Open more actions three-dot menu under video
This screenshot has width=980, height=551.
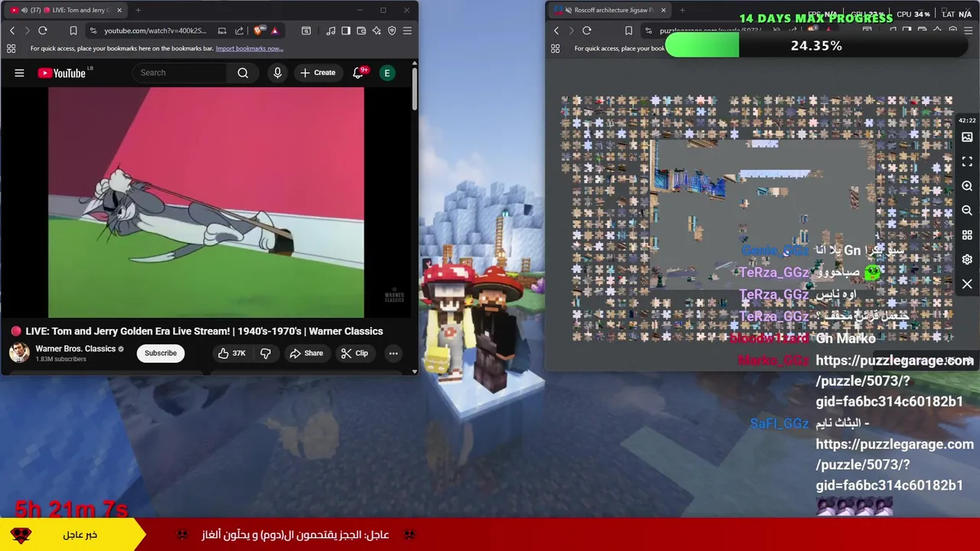(393, 353)
